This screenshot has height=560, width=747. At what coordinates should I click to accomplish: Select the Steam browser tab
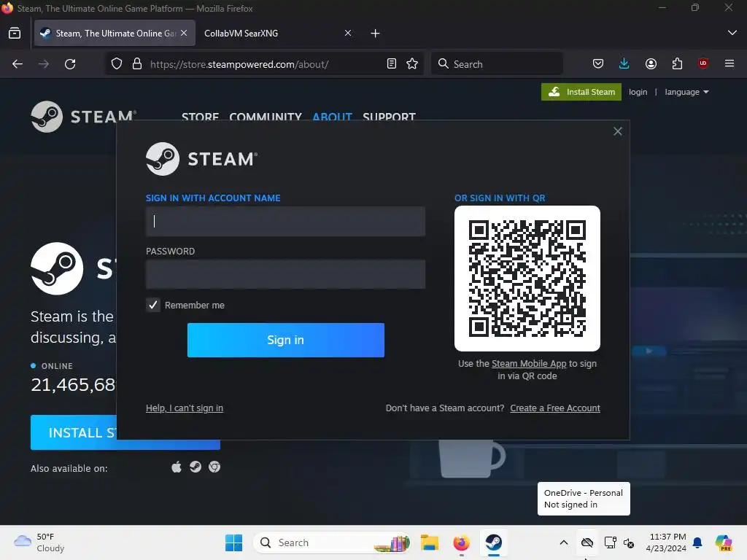pyautogui.click(x=115, y=34)
